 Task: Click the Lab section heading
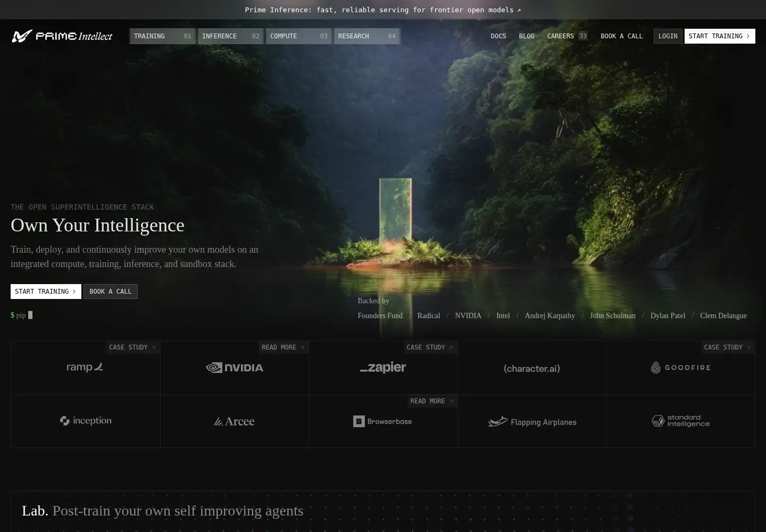pyautogui.click(x=163, y=511)
